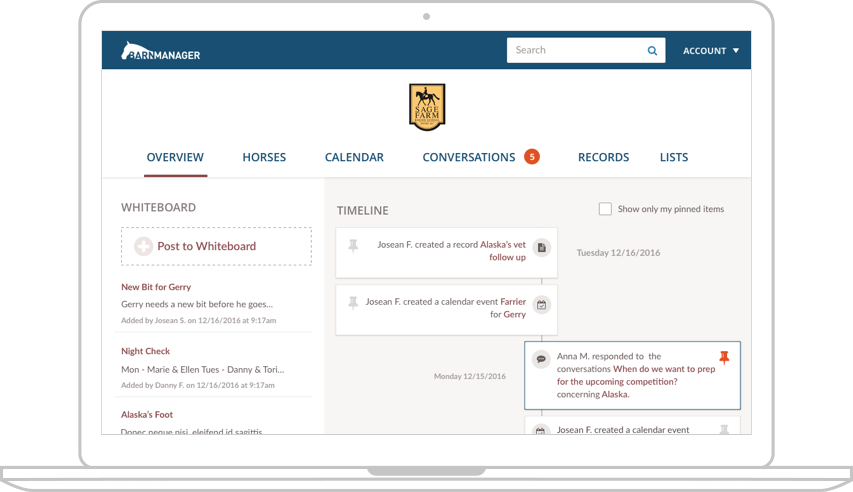Go to the Calendar tab

coord(354,157)
